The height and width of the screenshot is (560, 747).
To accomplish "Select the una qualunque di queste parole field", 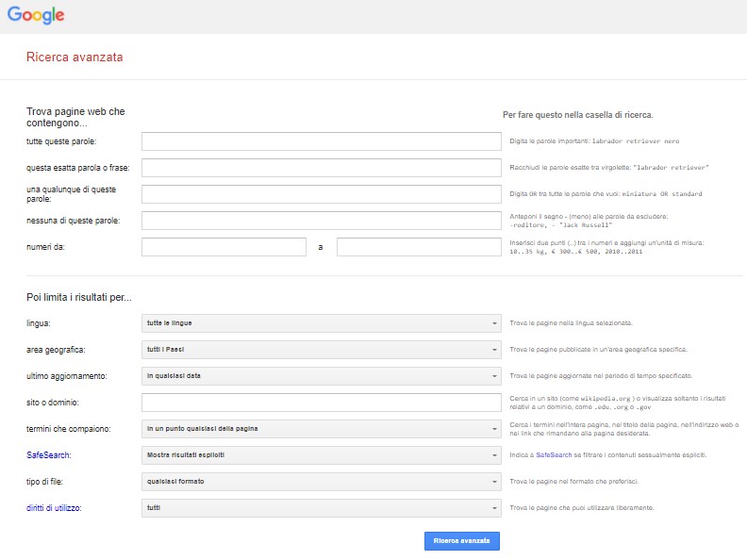I will (x=321, y=194).
